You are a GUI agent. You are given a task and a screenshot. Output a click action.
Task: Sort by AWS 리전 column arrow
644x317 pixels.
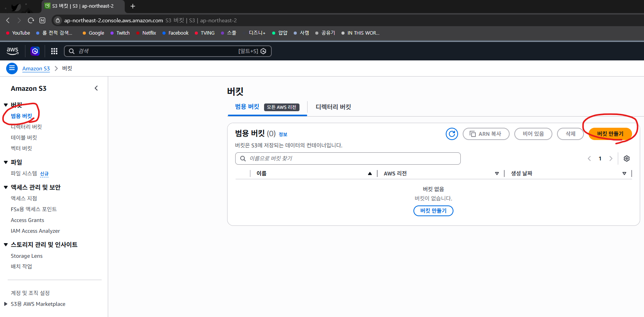[497, 174]
